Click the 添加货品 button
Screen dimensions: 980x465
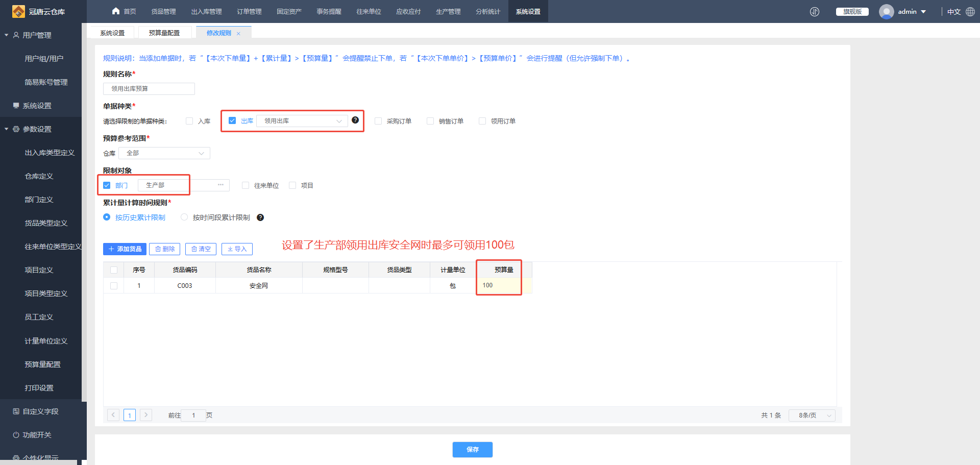pyautogui.click(x=125, y=249)
